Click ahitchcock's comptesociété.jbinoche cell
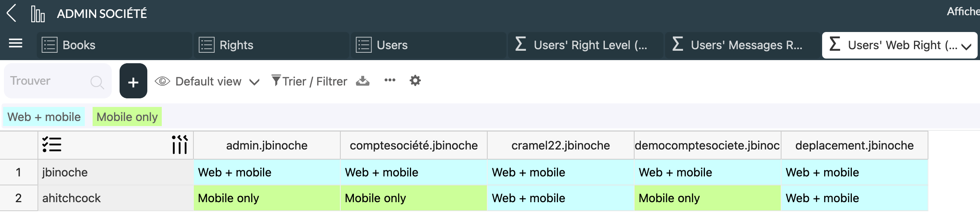The width and height of the screenshot is (980, 217). click(414, 198)
